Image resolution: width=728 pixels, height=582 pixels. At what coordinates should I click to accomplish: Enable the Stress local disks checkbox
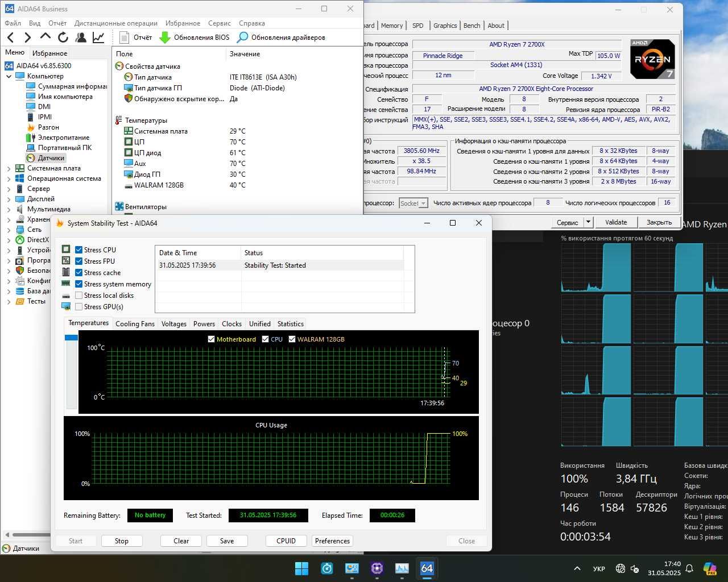point(79,296)
